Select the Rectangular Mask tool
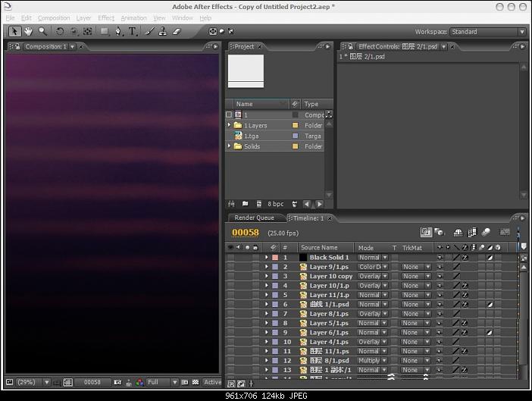 pyautogui.click(x=104, y=32)
